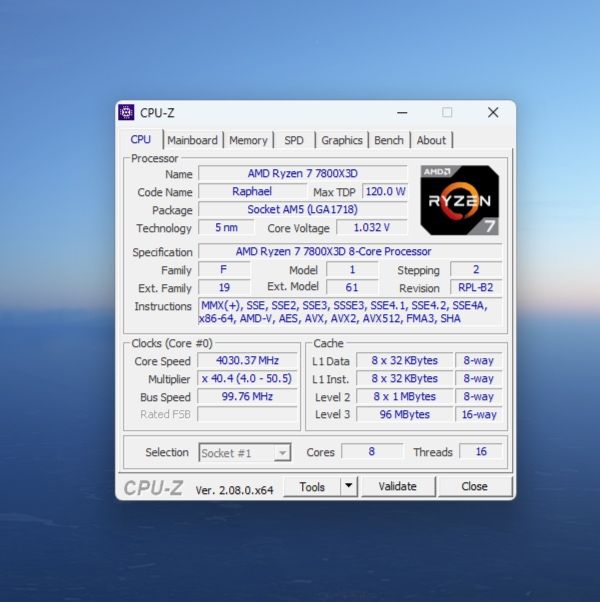Open the Socket #1 selection dropdown
This screenshot has width=600, height=602.
point(245,453)
